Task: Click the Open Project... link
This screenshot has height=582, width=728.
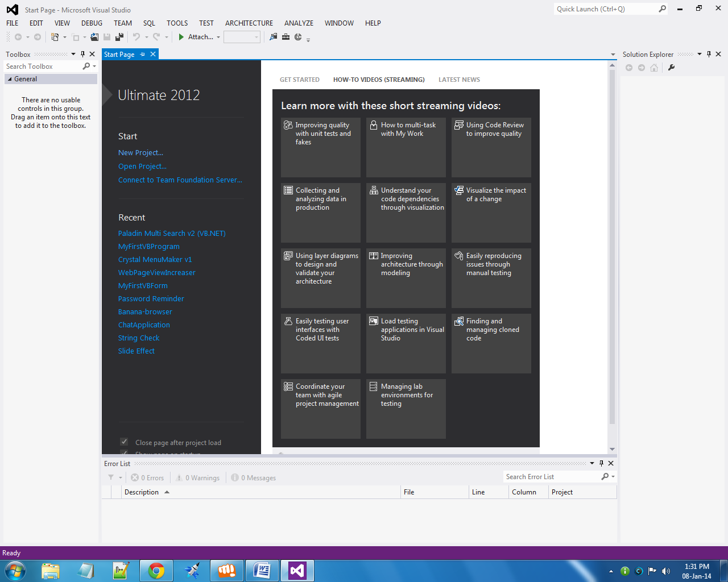Action: pos(142,166)
